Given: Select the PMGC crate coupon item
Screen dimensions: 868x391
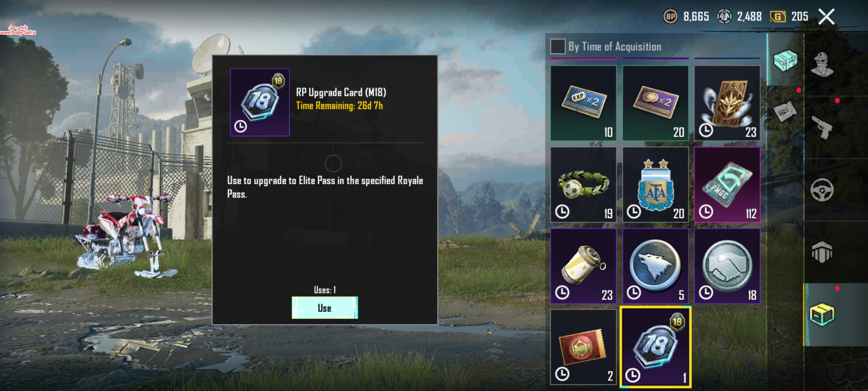Looking at the screenshot, I should [x=727, y=185].
